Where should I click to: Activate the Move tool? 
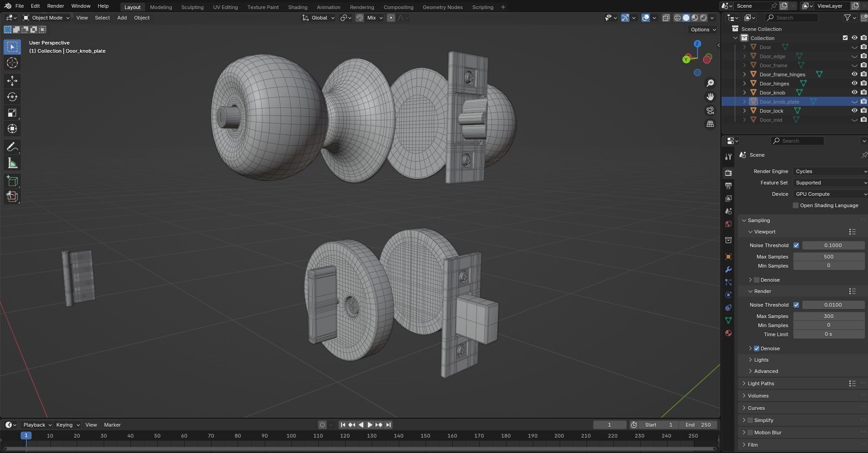[x=12, y=81]
